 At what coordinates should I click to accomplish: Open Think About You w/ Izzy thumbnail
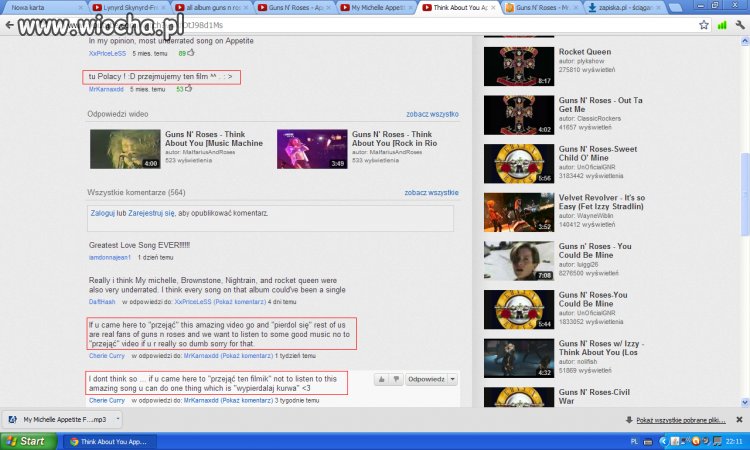pos(519,358)
